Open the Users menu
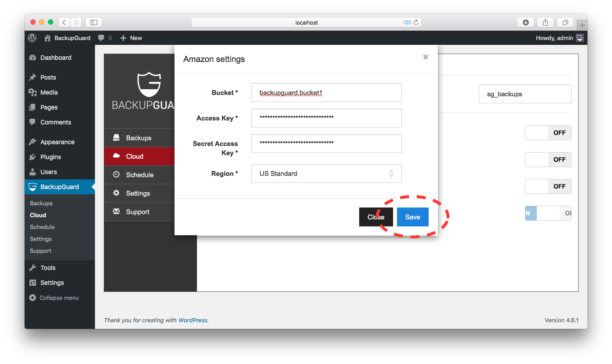Image resolution: width=612 pixels, height=364 pixels. (60, 172)
